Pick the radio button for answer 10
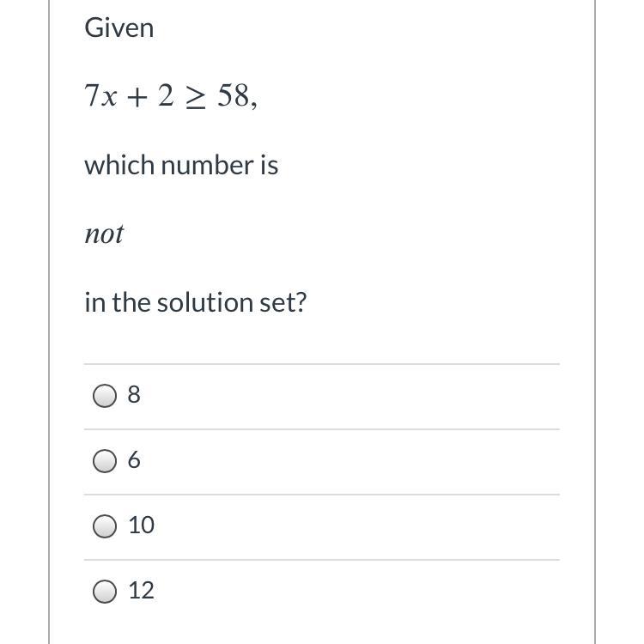 [x=105, y=526]
